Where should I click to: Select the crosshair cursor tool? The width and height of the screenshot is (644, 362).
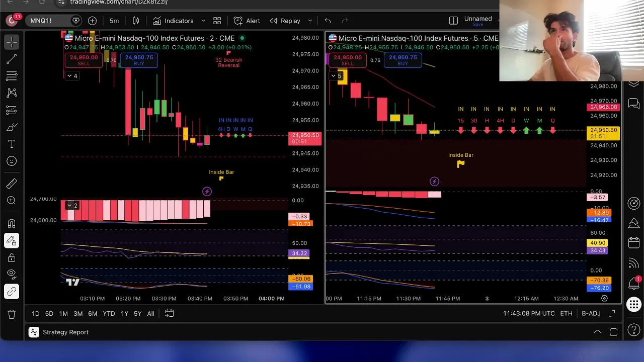point(12,42)
